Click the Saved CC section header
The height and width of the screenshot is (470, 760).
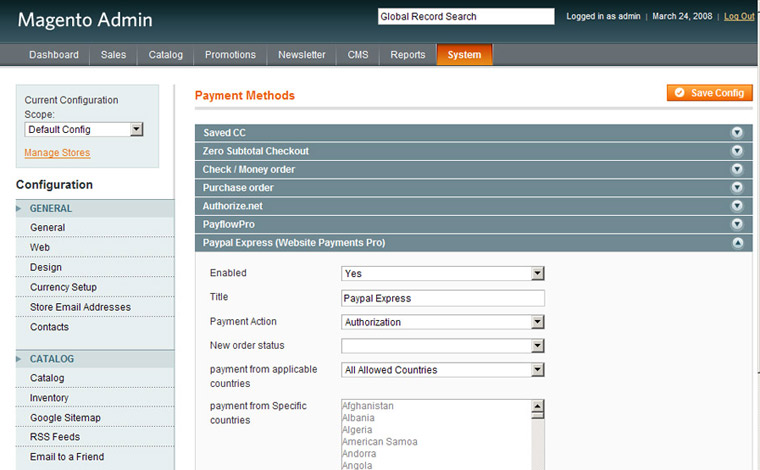pos(474,133)
